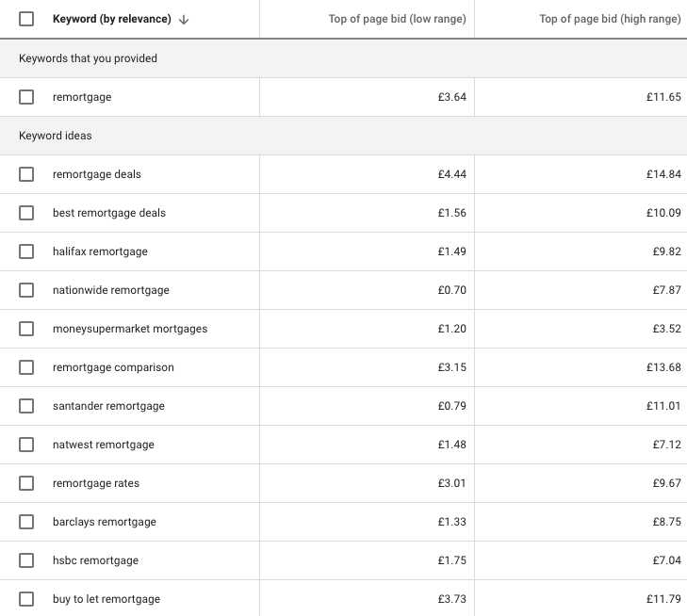Image resolution: width=687 pixels, height=616 pixels.
Task: Click the remortgage rates keyword text
Action: click(96, 483)
